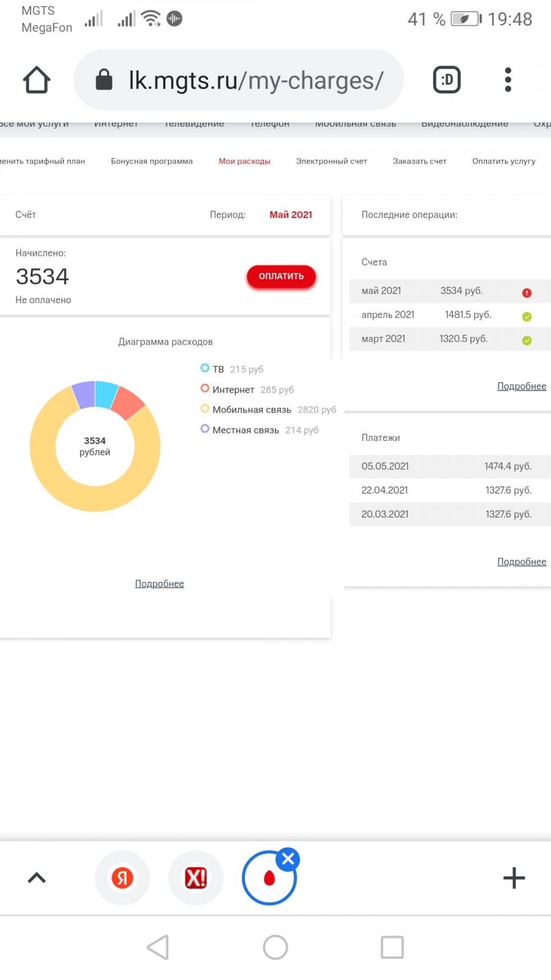Switch to the red X! tab icon
Image resolution: width=551 pixels, height=980 pixels.
(196, 878)
